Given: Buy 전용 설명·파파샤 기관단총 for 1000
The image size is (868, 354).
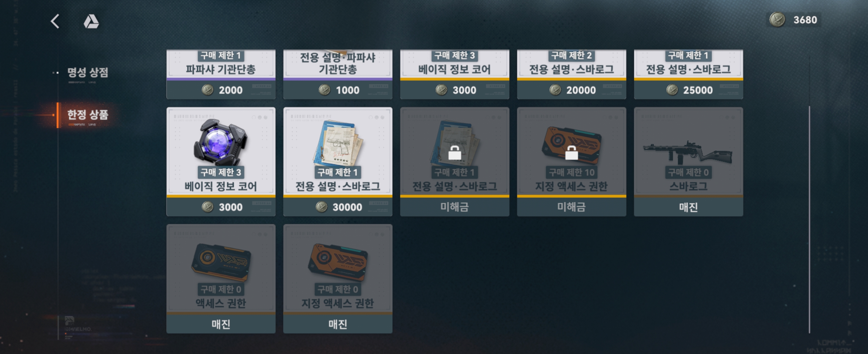Looking at the screenshot, I should pos(338,74).
